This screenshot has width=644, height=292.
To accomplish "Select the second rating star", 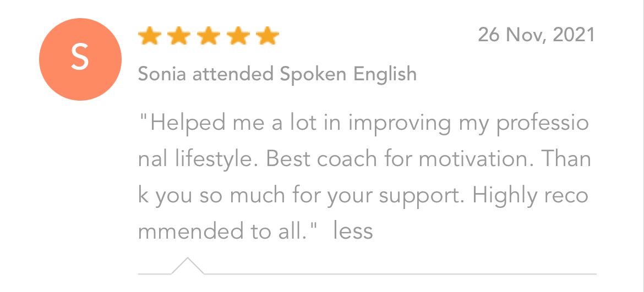I will 178,36.
